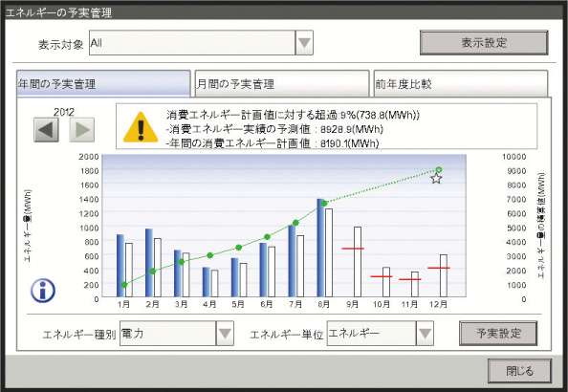The image size is (568, 392).
Task: Click the 消費エネルギー実績の予測値 line
Action: (274, 129)
